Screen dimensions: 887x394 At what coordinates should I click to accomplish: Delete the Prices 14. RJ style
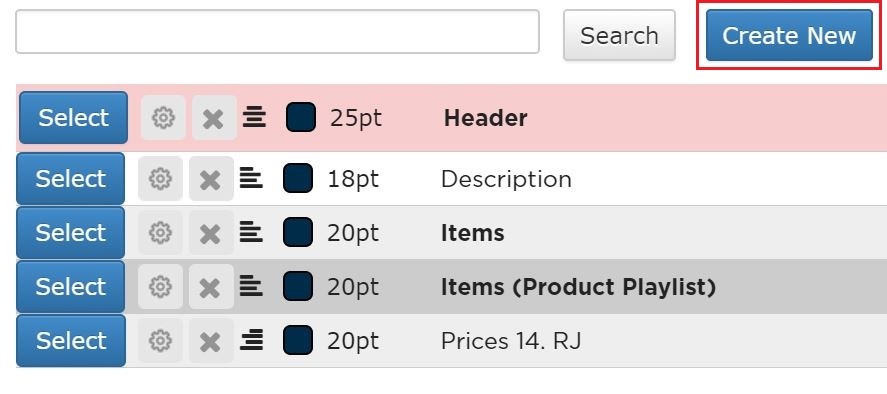click(211, 340)
